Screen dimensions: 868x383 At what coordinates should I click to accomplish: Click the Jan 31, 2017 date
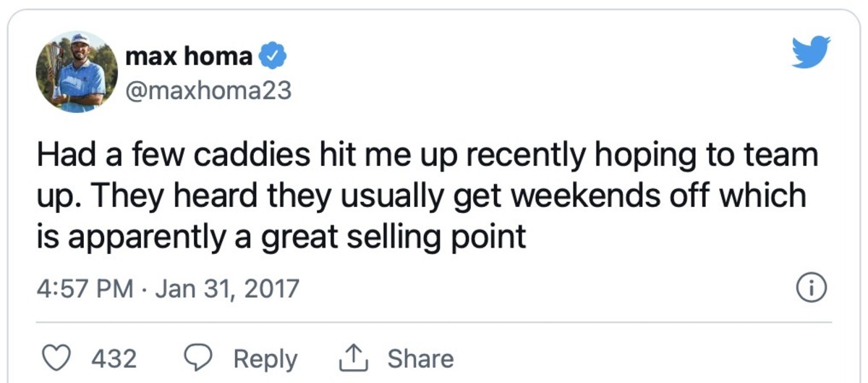click(226, 289)
